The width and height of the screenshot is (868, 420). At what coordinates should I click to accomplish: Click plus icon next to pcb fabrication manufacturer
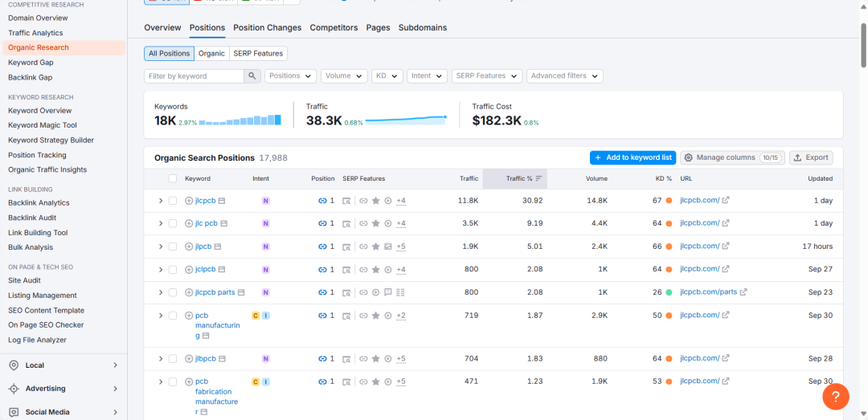tap(189, 381)
